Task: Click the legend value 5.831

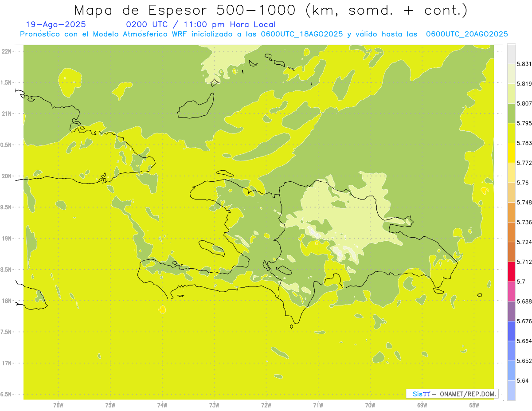Action: (524, 64)
